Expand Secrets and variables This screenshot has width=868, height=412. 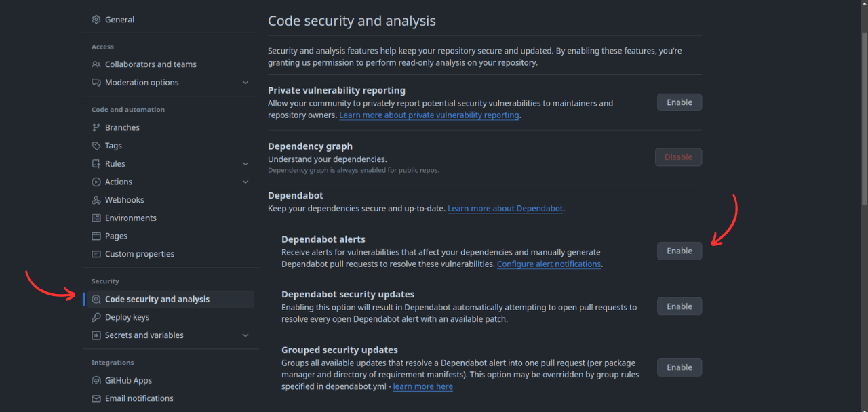coord(246,335)
